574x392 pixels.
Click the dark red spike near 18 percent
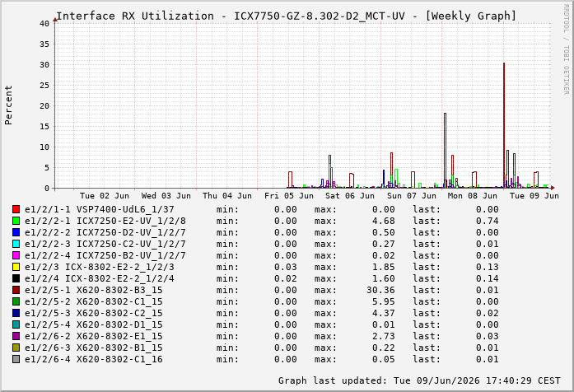point(446,150)
